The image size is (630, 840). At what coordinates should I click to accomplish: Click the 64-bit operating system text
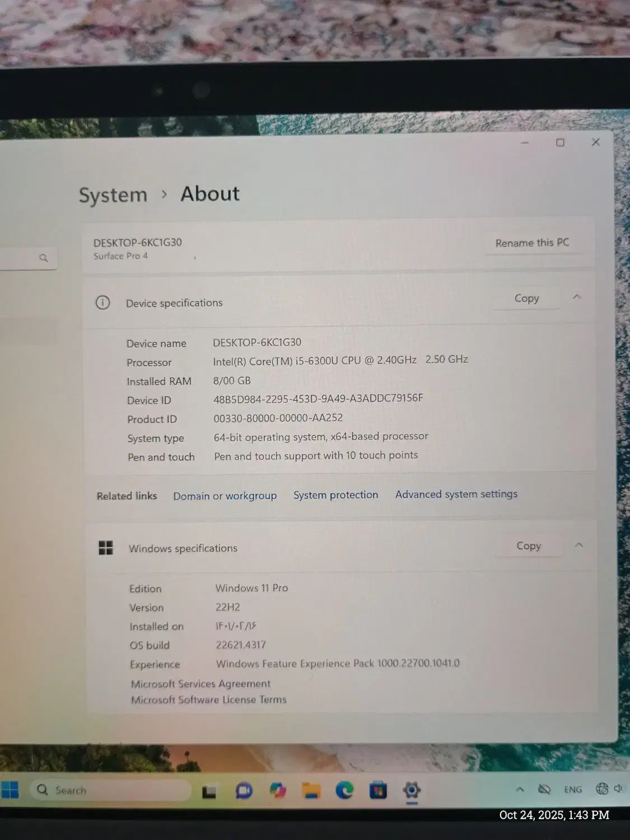pyautogui.click(x=321, y=436)
